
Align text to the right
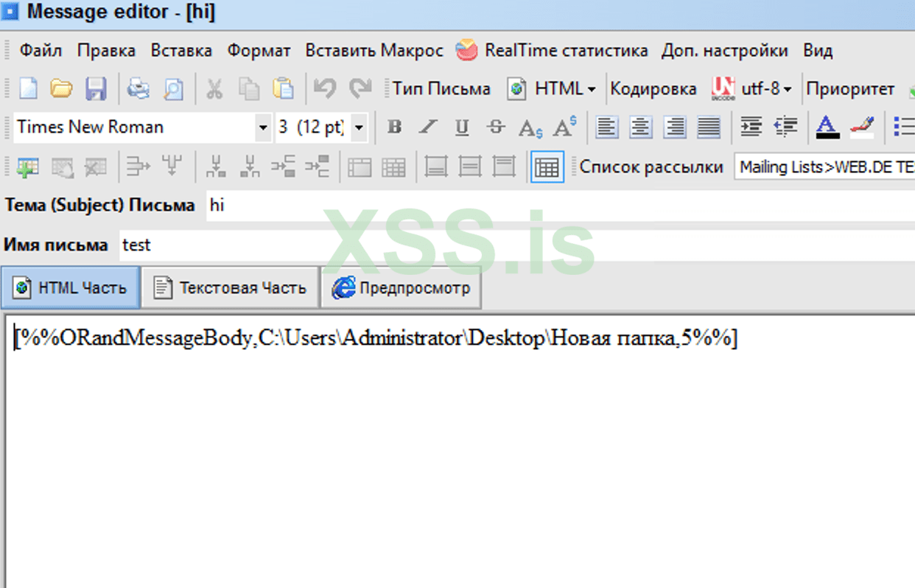tap(675, 127)
